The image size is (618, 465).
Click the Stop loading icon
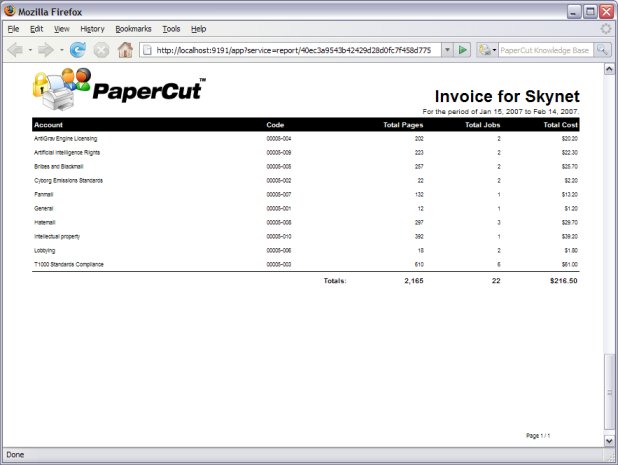point(101,50)
